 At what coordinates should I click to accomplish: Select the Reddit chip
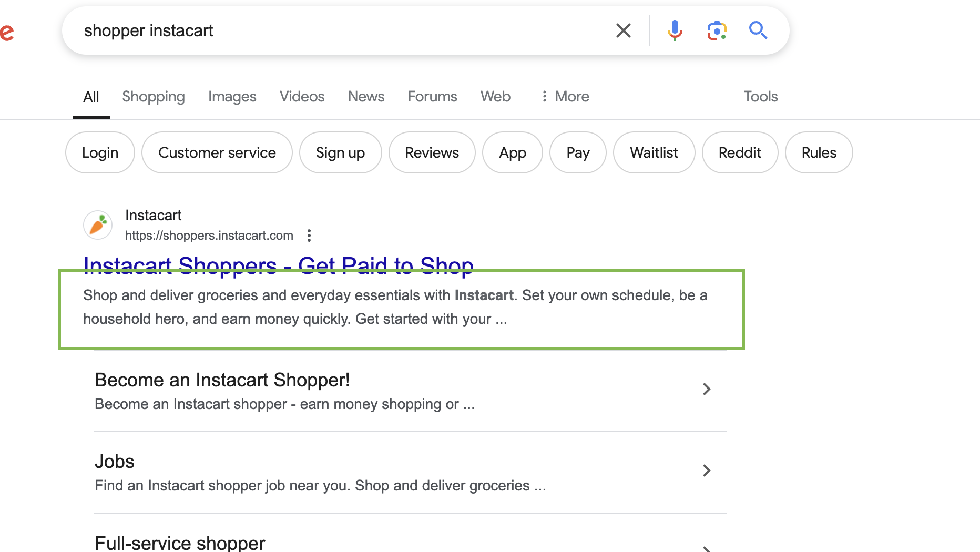pos(740,152)
